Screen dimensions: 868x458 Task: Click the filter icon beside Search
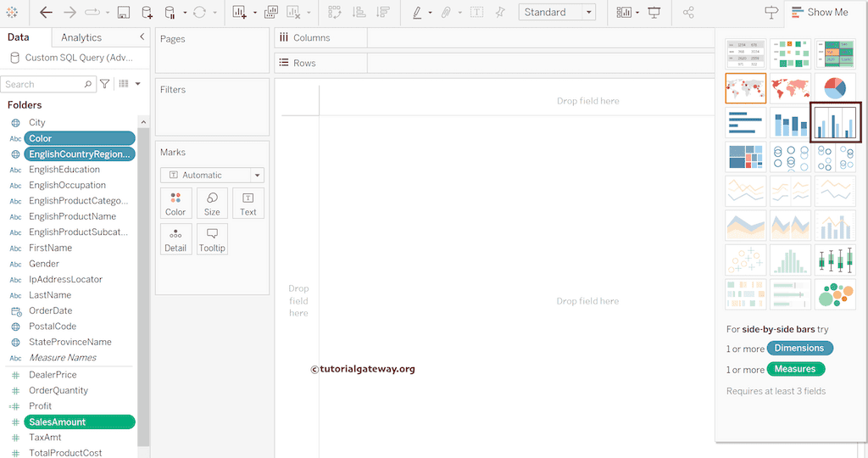click(105, 84)
